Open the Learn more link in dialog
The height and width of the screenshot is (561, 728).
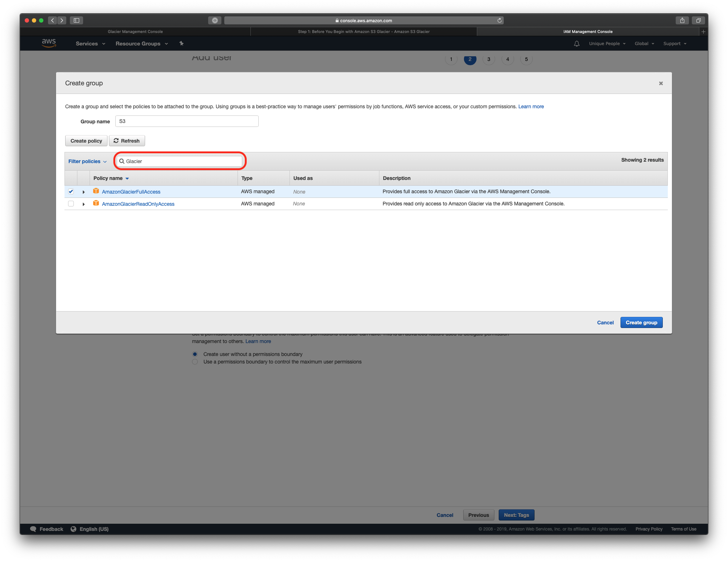531,106
